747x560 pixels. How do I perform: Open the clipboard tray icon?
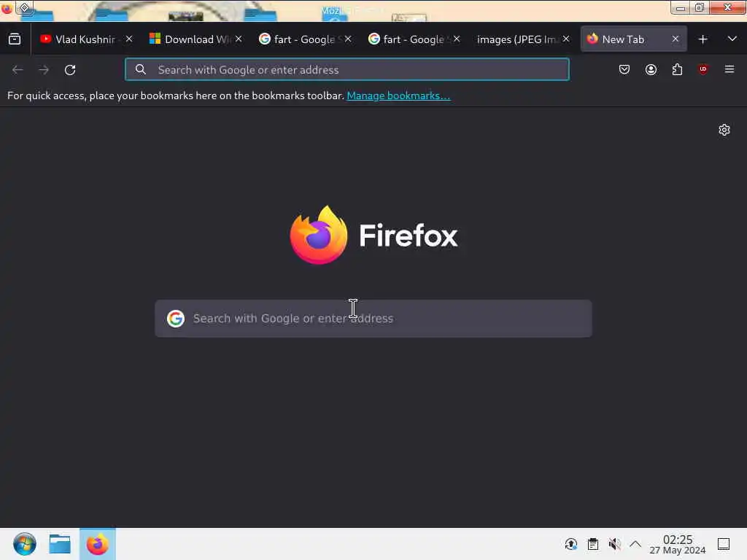coord(592,544)
